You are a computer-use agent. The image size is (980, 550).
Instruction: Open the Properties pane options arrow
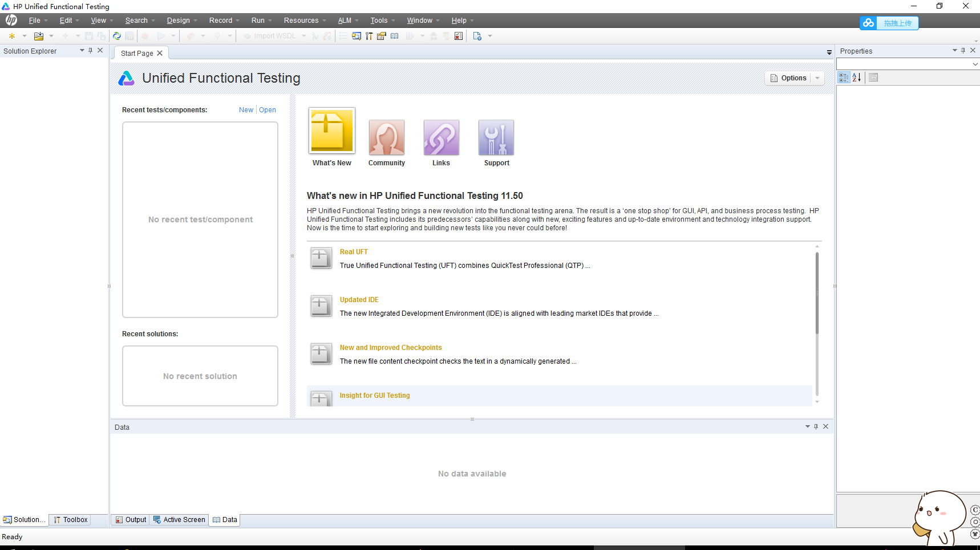955,51
